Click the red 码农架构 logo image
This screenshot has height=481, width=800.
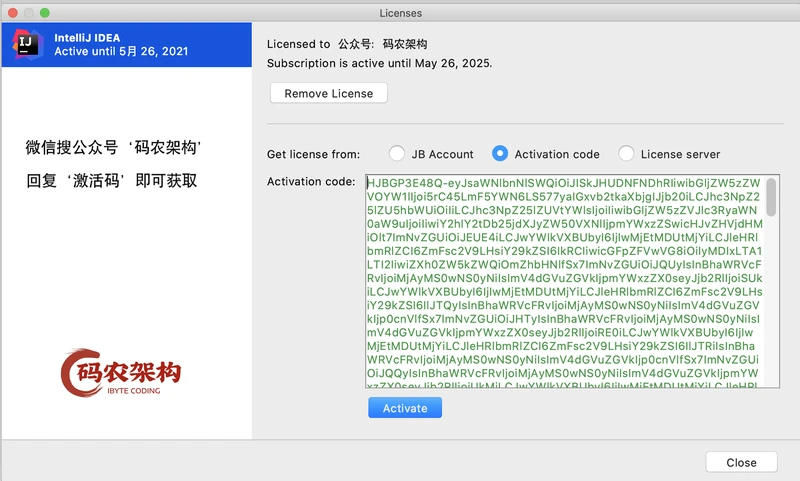[x=123, y=377]
